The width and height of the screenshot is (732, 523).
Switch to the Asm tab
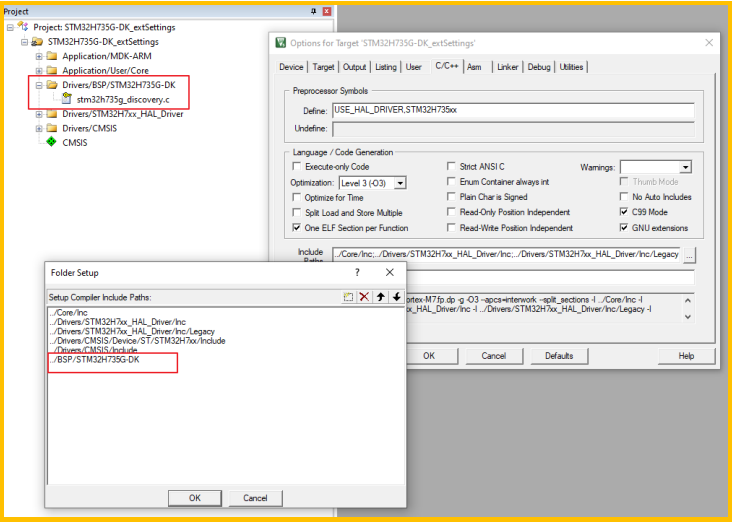[x=474, y=67]
